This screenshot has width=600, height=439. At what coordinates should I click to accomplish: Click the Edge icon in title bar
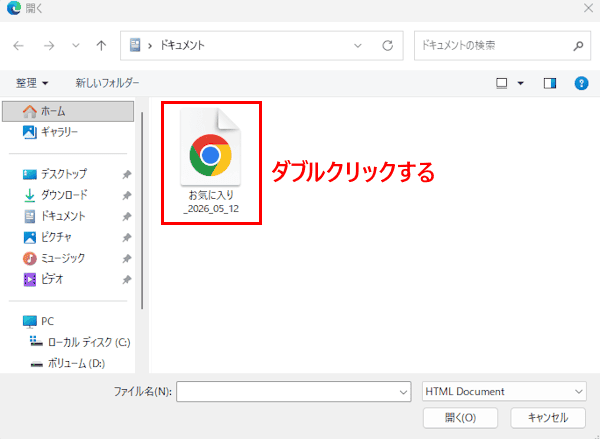pyautogui.click(x=14, y=8)
